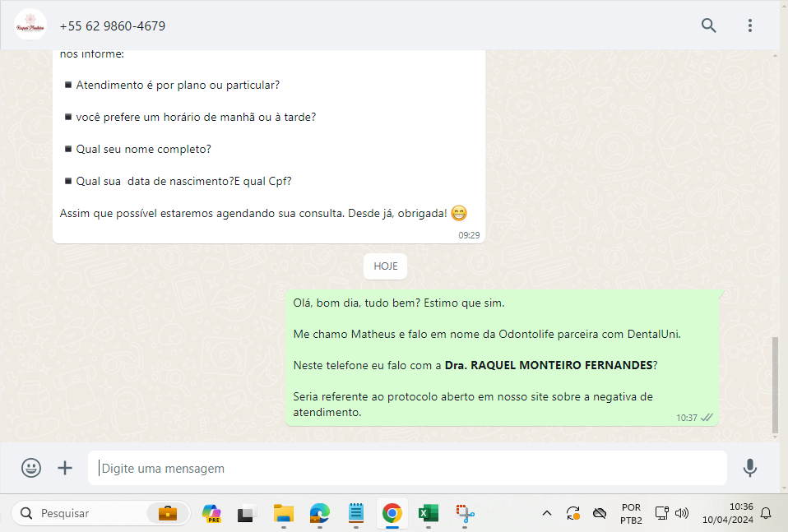Click the double check marks on the sent message
The image size is (788, 532).
coord(707,418)
